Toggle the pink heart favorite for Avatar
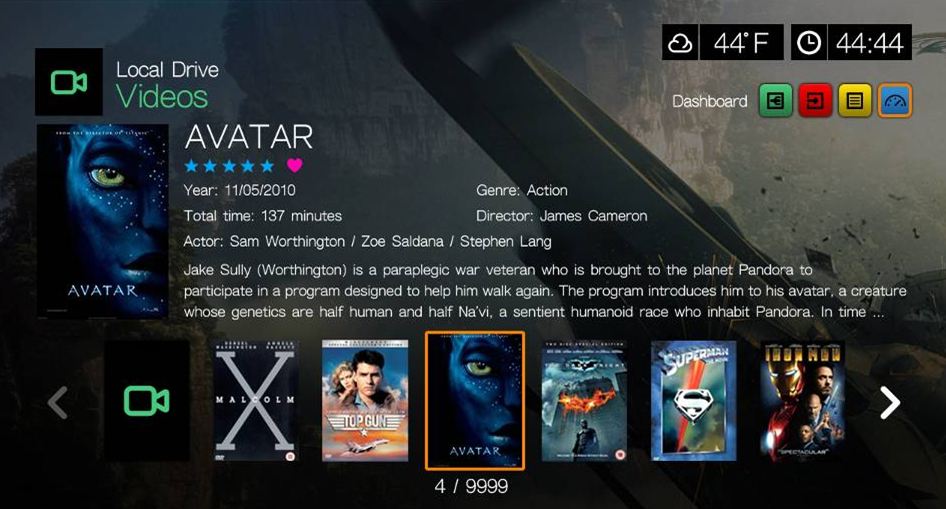946x509 pixels. tap(294, 165)
